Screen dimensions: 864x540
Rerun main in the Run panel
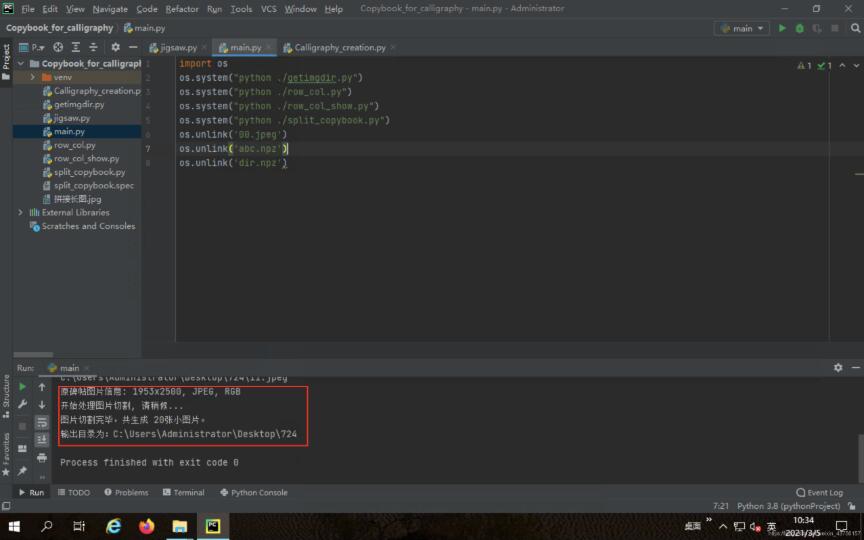click(22, 387)
